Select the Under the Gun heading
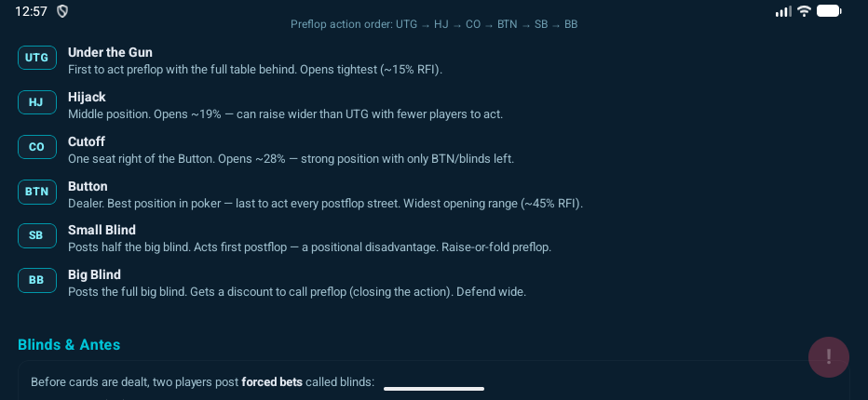868x400 pixels. pos(110,52)
